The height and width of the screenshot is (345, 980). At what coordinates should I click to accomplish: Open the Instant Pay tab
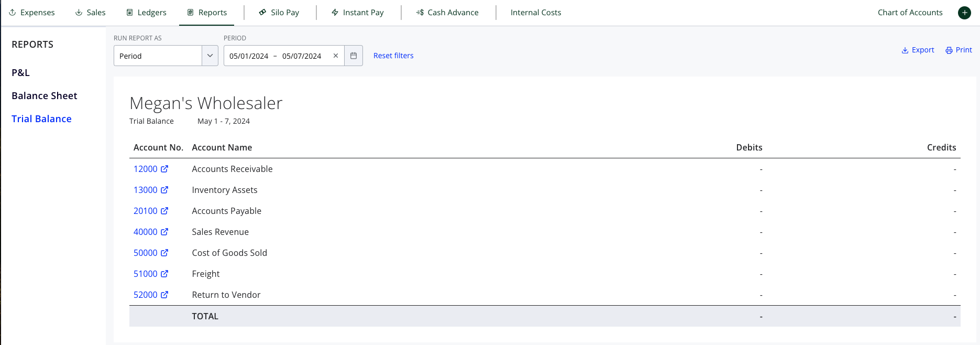coord(358,13)
